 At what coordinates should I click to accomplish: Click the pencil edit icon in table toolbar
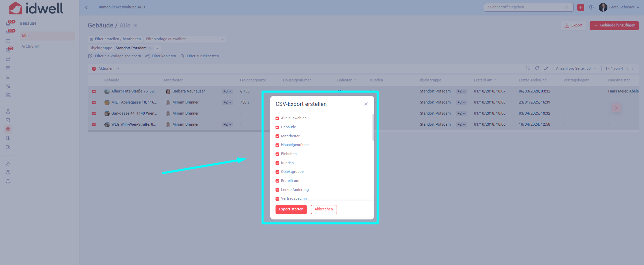click(546, 68)
